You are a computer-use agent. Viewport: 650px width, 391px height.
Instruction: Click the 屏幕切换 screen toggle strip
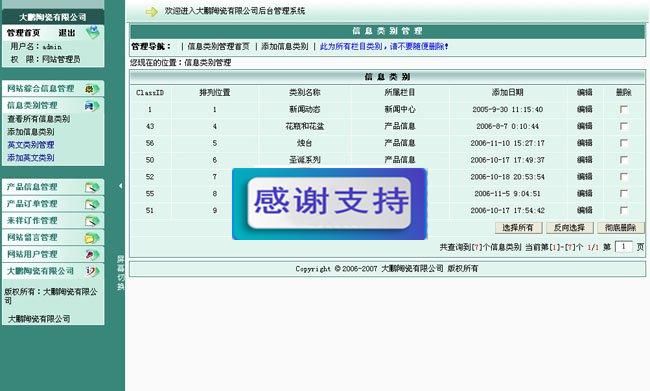[121, 273]
